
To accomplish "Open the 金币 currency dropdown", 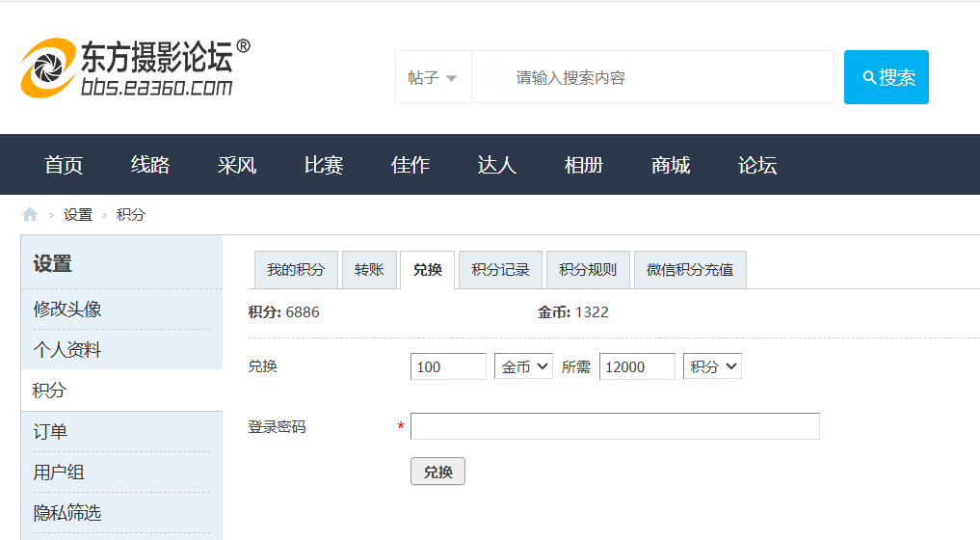I will coord(524,366).
